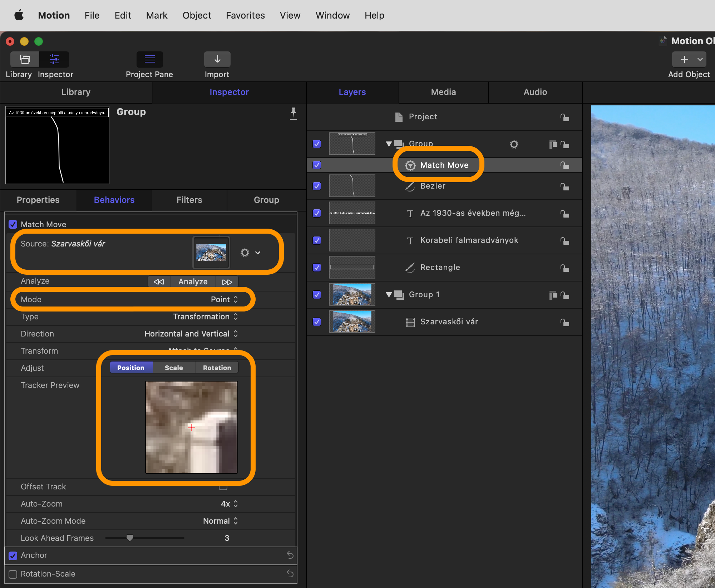Toggle visibility checkbox of the Rectangle layer
The width and height of the screenshot is (715, 588).
click(317, 268)
